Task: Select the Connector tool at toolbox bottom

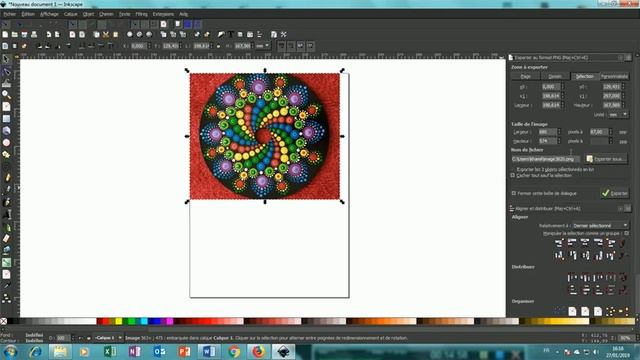Action: pyautogui.click(x=7, y=298)
